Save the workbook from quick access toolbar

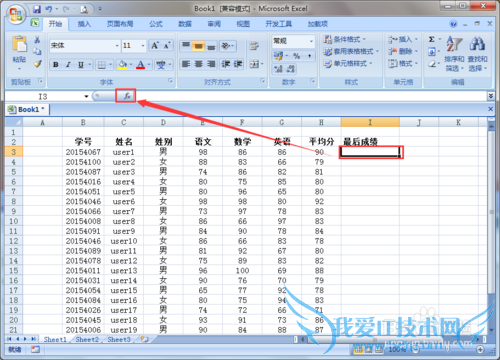click(x=37, y=9)
